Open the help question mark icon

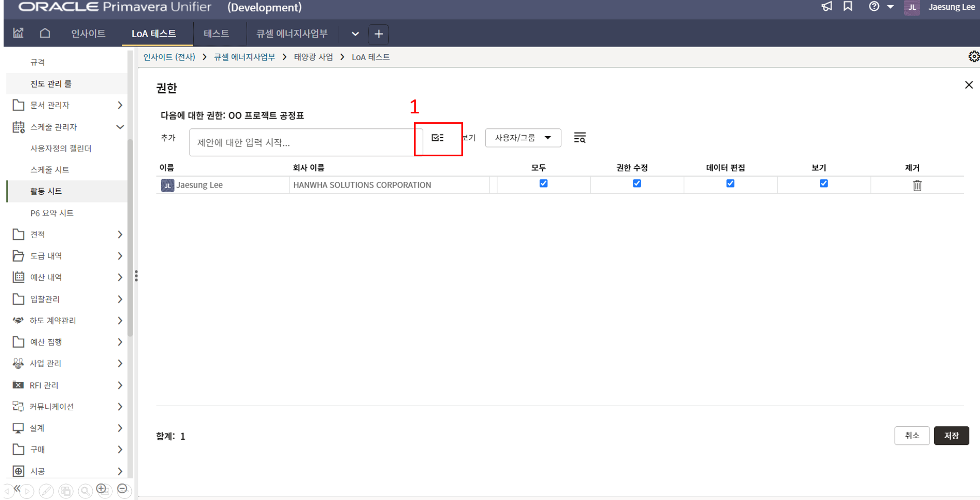click(874, 7)
